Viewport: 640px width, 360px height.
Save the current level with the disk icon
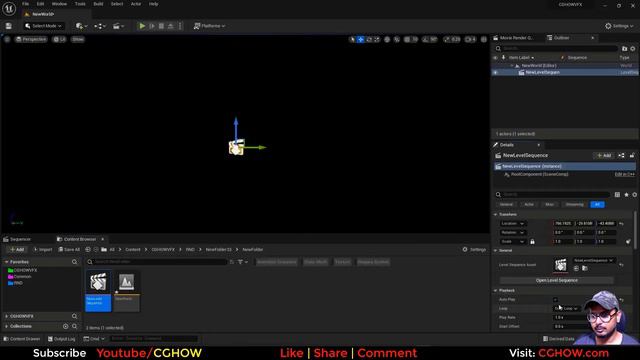point(9,26)
